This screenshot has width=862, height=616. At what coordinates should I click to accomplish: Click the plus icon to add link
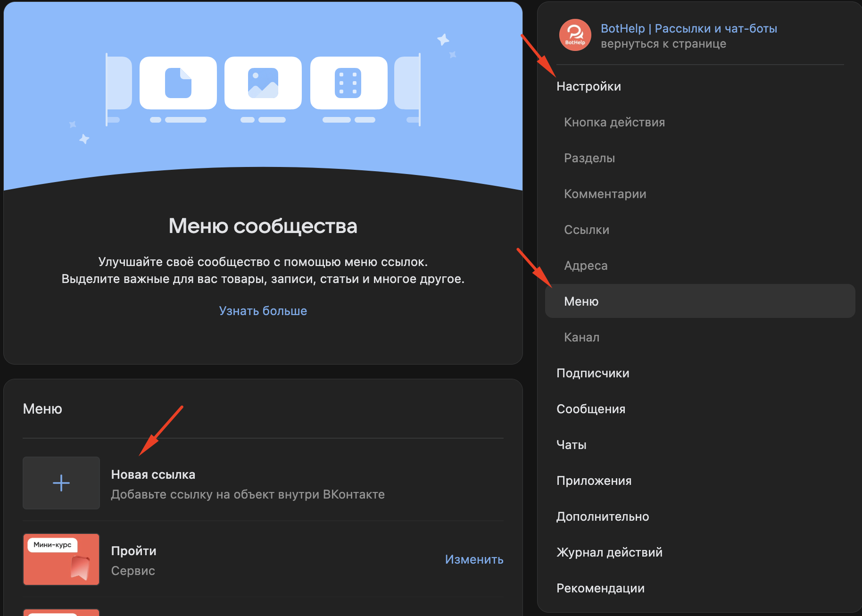(x=61, y=483)
